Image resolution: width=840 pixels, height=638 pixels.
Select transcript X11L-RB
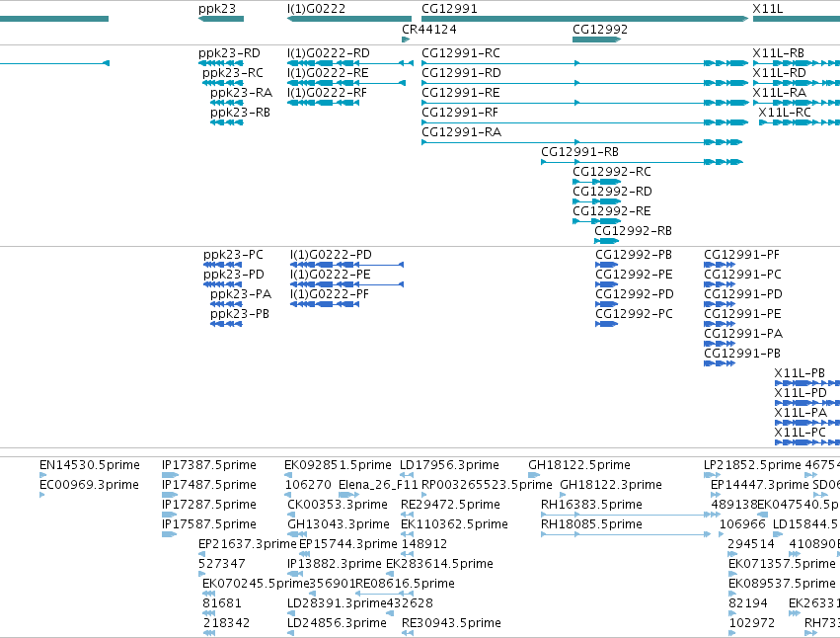pos(779,53)
